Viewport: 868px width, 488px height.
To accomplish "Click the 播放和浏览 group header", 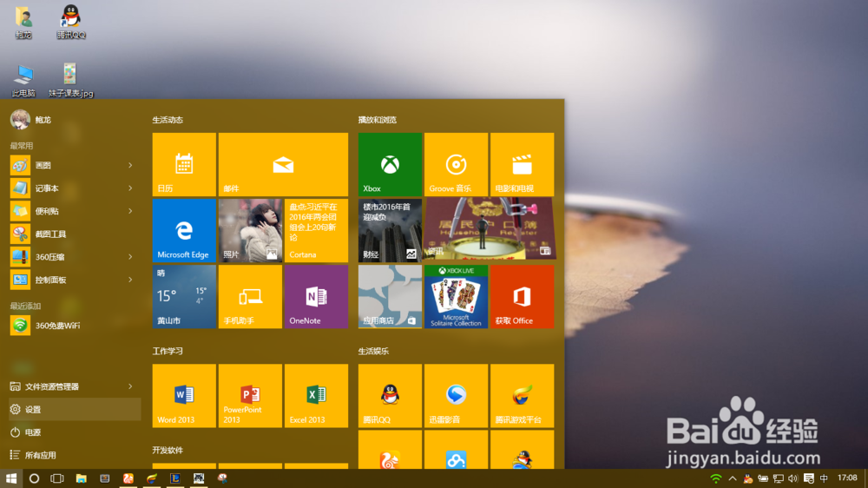I will (x=378, y=120).
